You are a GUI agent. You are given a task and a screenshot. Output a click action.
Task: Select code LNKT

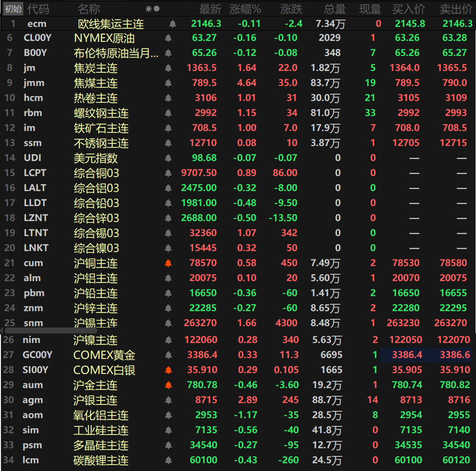click(36, 248)
